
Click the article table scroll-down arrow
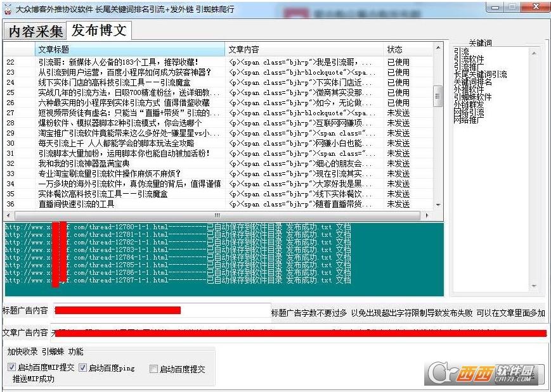coord(438,205)
